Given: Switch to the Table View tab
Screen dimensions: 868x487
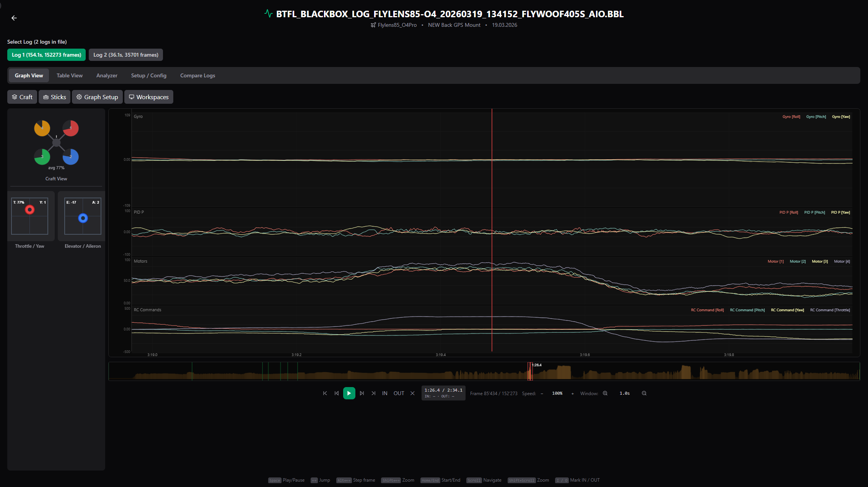Looking at the screenshot, I should click(69, 75).
